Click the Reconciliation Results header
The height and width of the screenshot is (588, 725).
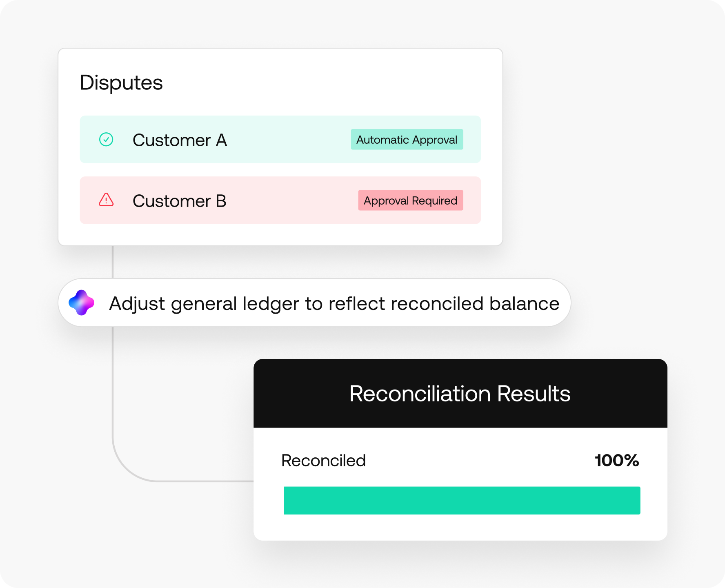coord(460,394)
